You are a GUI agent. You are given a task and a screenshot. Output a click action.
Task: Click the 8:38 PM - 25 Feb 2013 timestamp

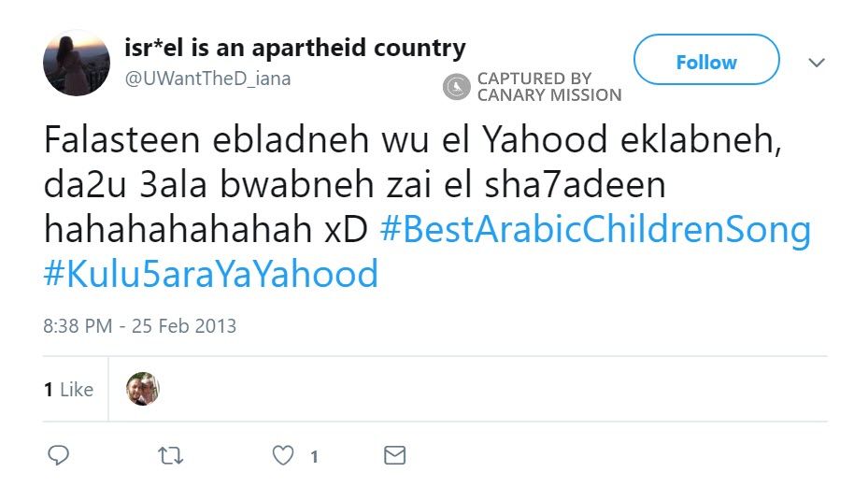coord(139,326)
